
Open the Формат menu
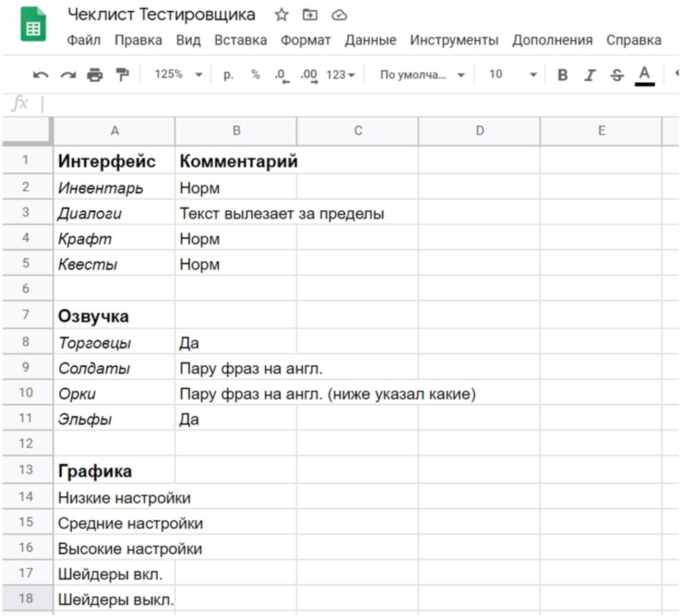click(x=305, y=40)
